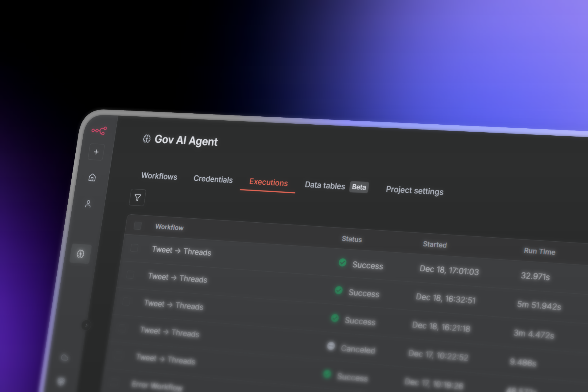Click the green Success status icon, first row
The width and height of the screenshot is (588, 392).
pyautogui.click(x=342, y=262)
